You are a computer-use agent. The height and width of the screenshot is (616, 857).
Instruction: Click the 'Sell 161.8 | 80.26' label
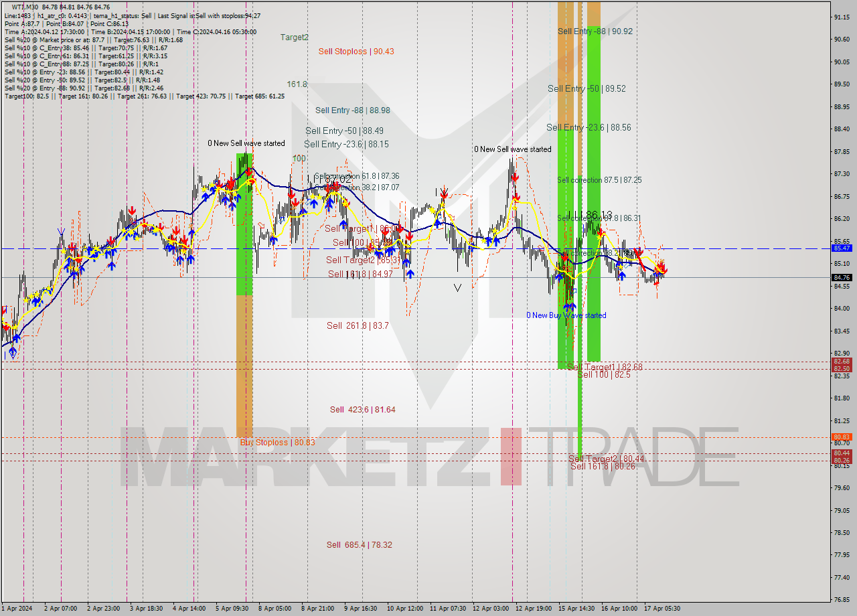[x=603, y=466]
